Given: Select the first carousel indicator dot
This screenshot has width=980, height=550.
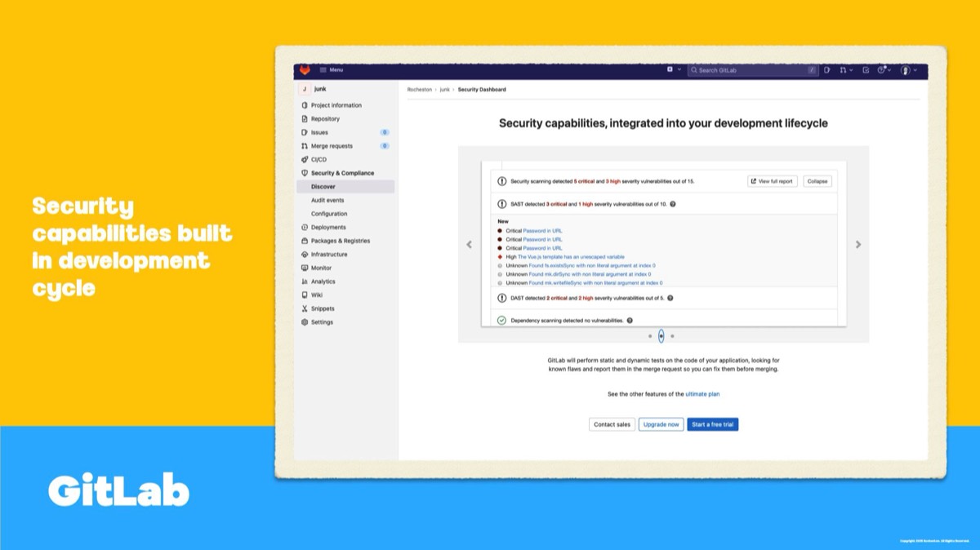Looking at the screenshot, I should tap(650, 335).
